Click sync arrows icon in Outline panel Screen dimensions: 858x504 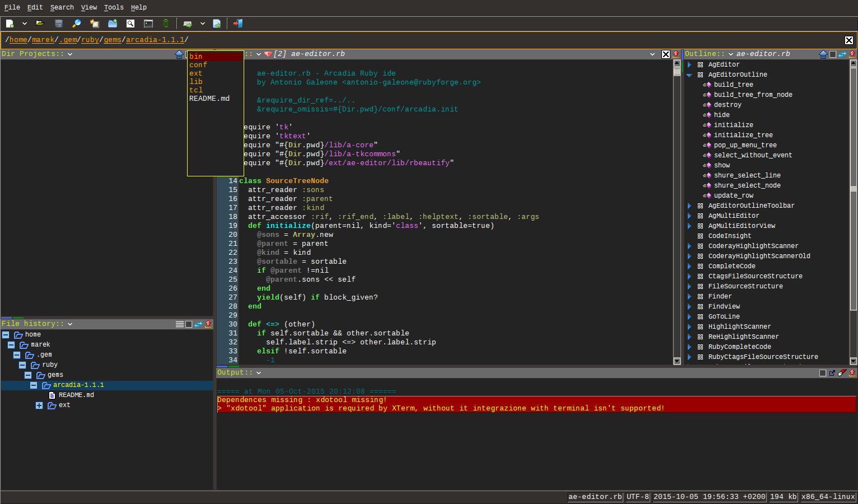point(842,54)
